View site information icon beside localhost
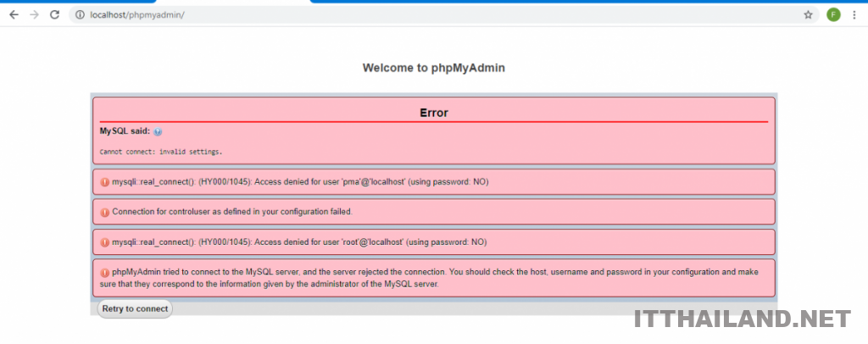 click(x=80, y=15)
